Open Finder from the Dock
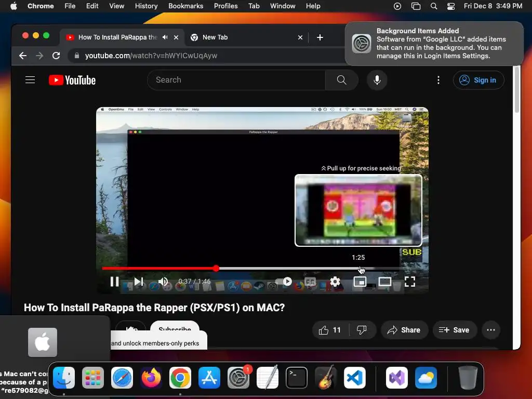 click(x=64, y=378)
